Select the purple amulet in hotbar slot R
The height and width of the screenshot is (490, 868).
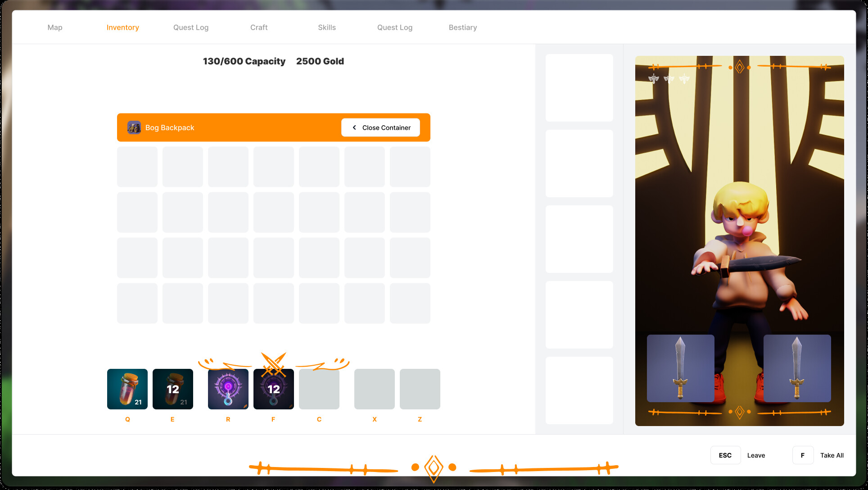[228, 389]
